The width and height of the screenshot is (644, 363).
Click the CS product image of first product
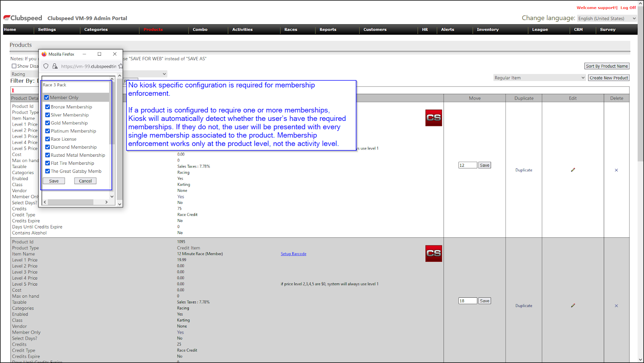[x=433, y=118]
